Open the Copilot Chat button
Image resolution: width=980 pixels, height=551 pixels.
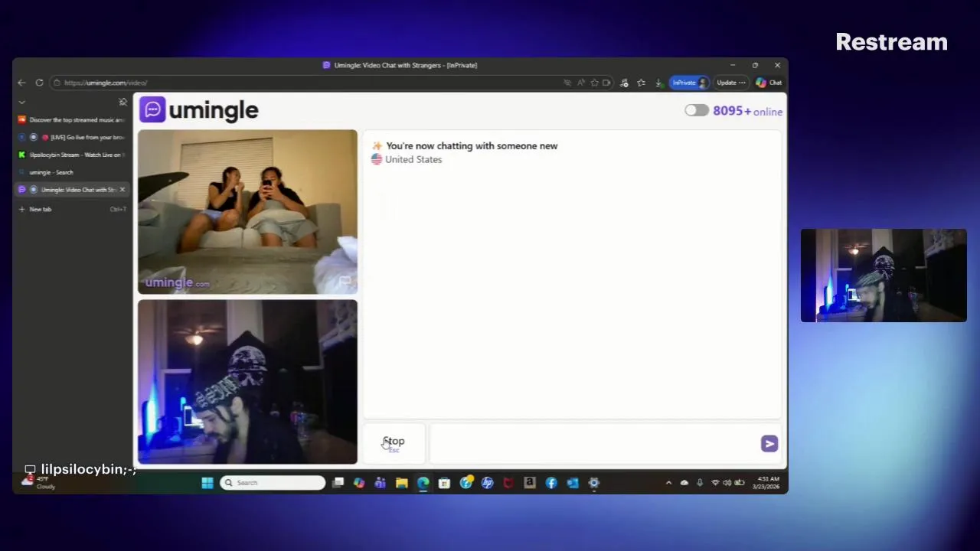click(769, 83)
